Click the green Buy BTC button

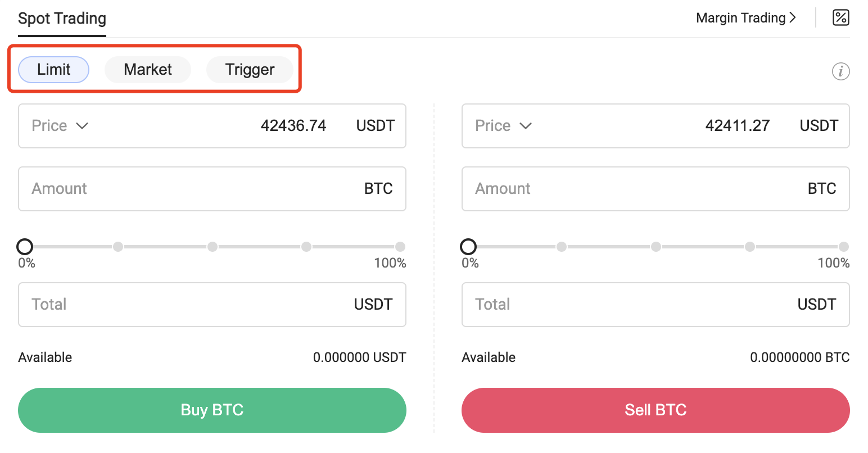[x=212, y=410]
